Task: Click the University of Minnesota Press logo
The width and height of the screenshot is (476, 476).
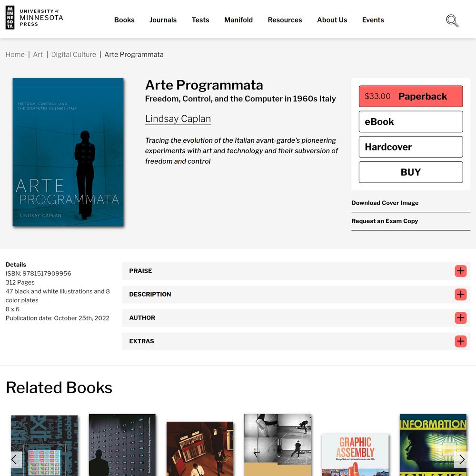Action: (34, 18)
